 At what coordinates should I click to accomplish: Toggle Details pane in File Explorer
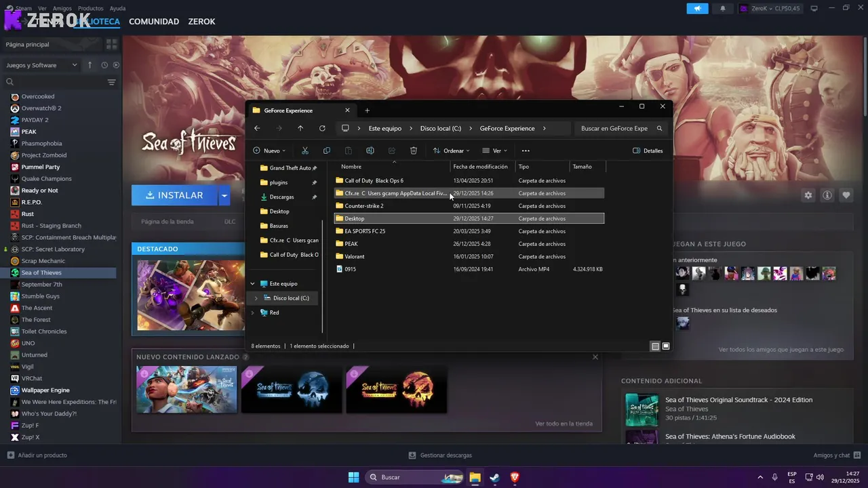pyautogui.click(x=648, y=150)
